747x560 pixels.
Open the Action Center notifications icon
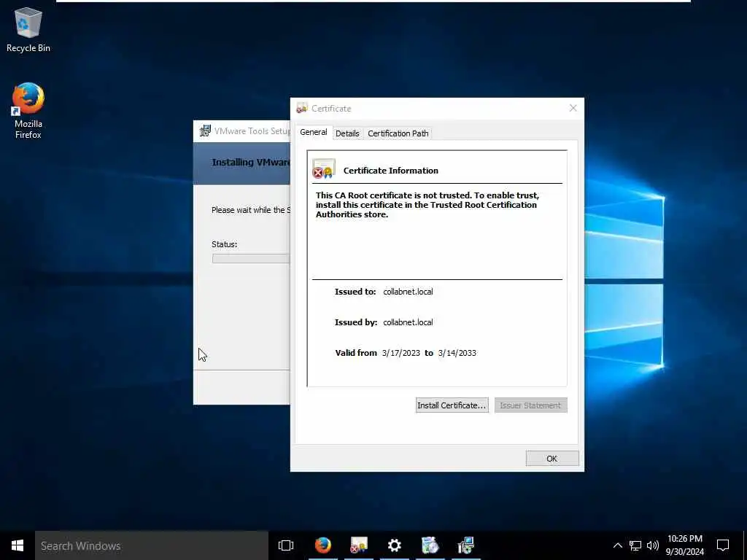(723, 545)
